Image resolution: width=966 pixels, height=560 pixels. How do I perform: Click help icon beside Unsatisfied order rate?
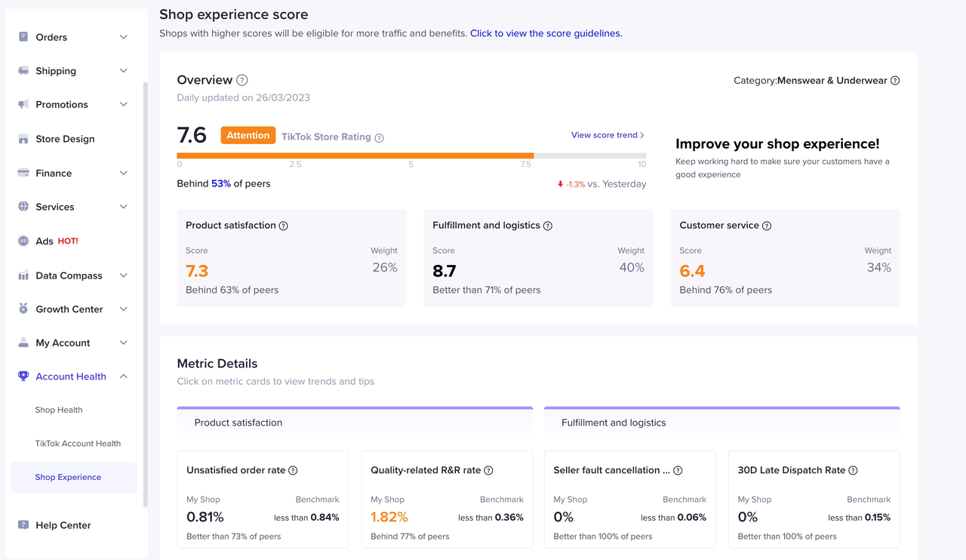tap(293, 470)
